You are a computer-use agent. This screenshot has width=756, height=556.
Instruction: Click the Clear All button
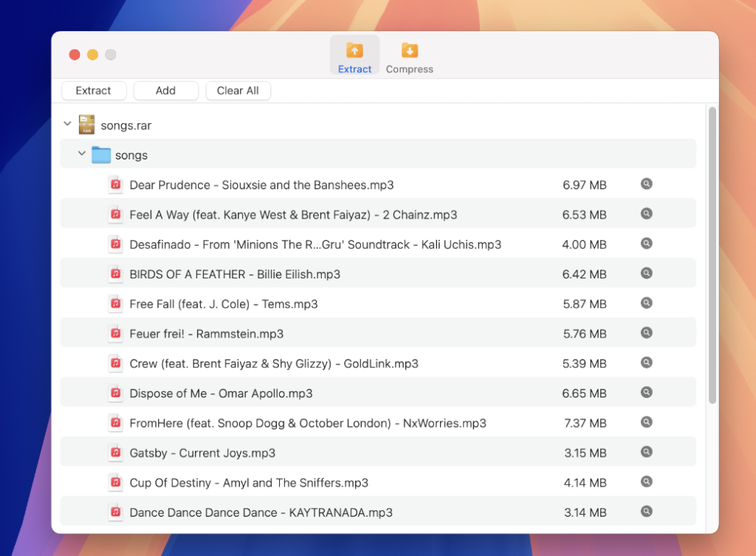pyautogui.click(x=238, y=90)
